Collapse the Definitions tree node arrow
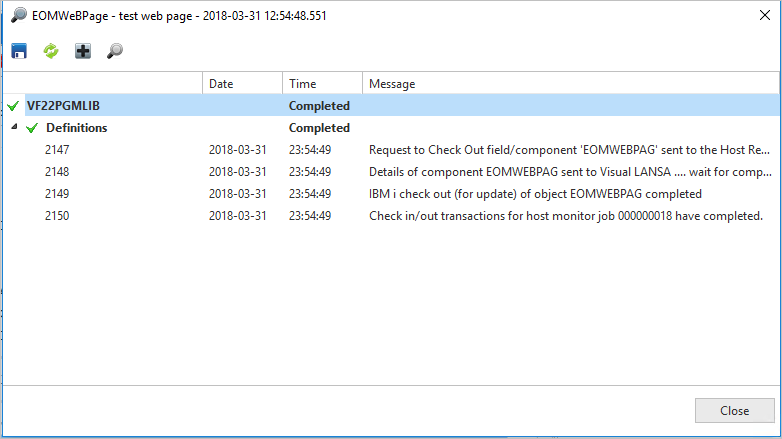This screenshot has width=782, height=439. point(14,128)
